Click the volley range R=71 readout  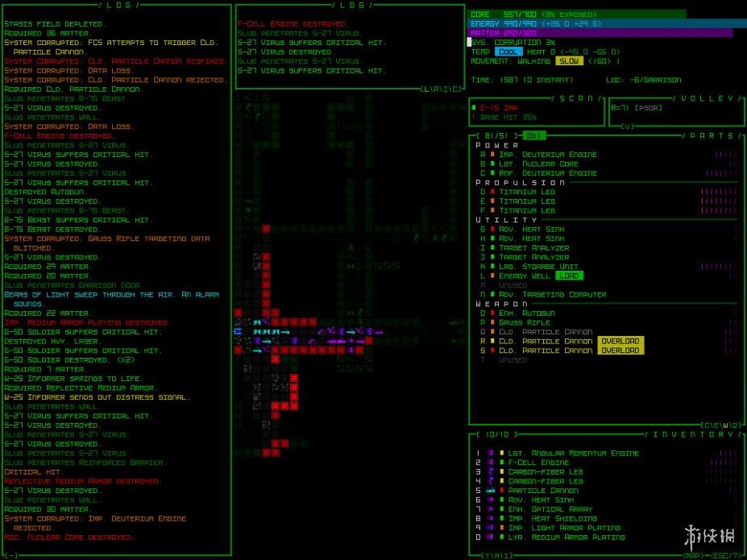(620, 108)
